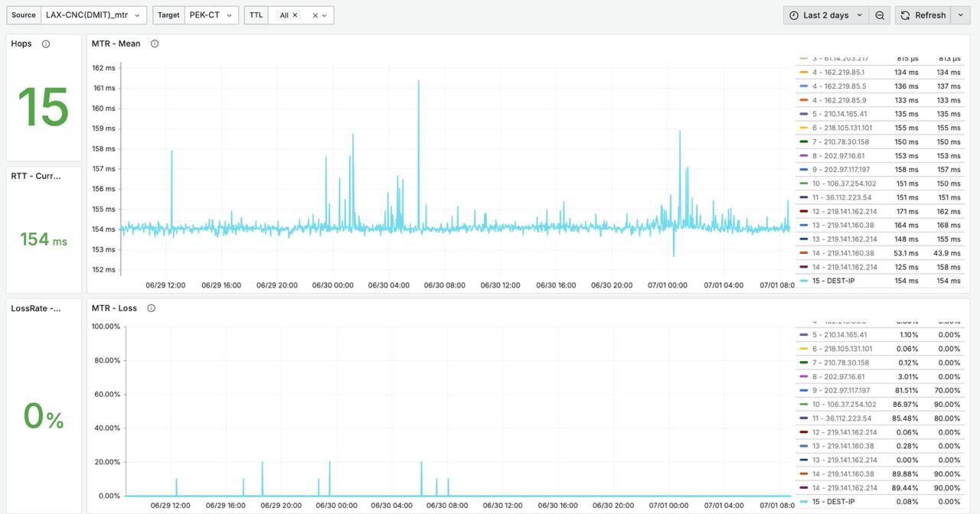Open the MTR - Mean panel title menu

pyautogui.click(x=116, y=44)
